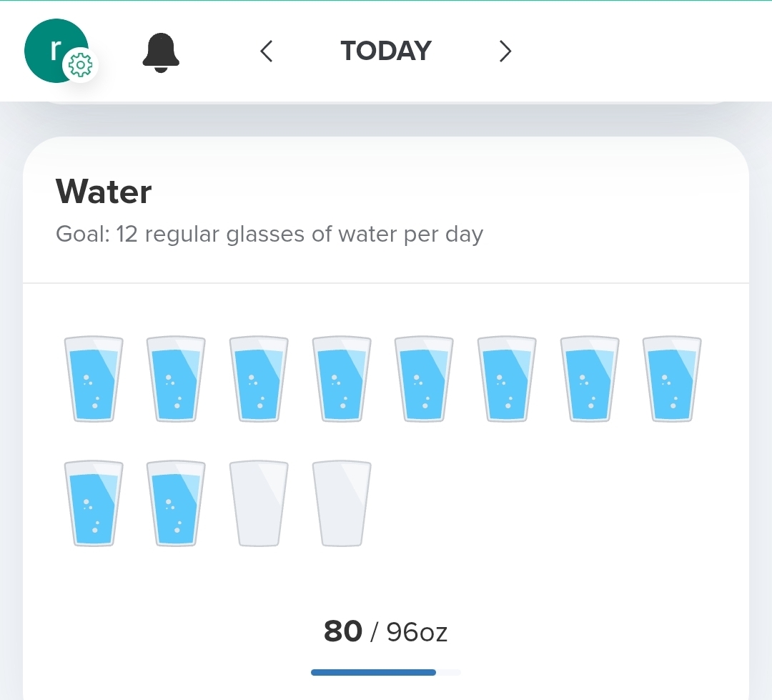Image resolution: width=772 pixels, height=700 pixels.
Task: Tap the ninth glass, first in bottom row
Action: (94, 503)
